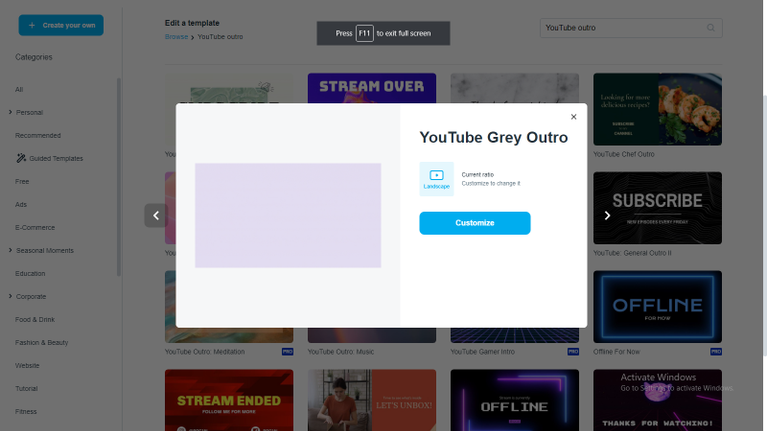Click the Guided Templates wand icon

[21, 158]
